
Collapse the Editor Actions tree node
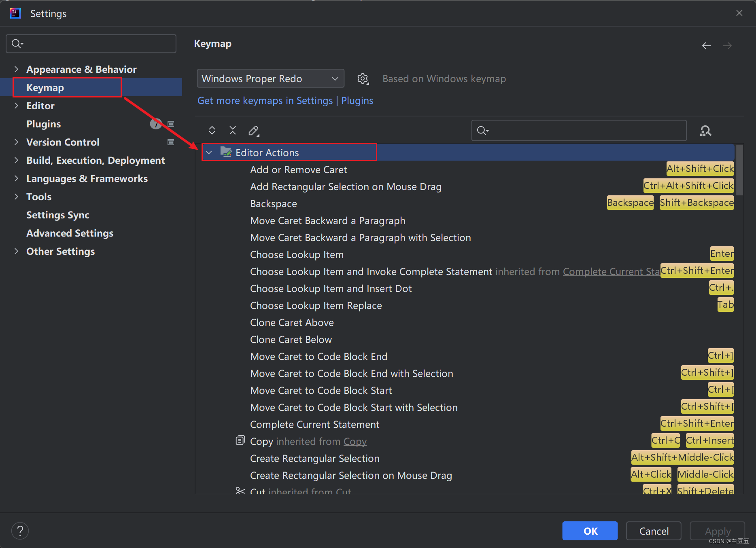point(209,152)
